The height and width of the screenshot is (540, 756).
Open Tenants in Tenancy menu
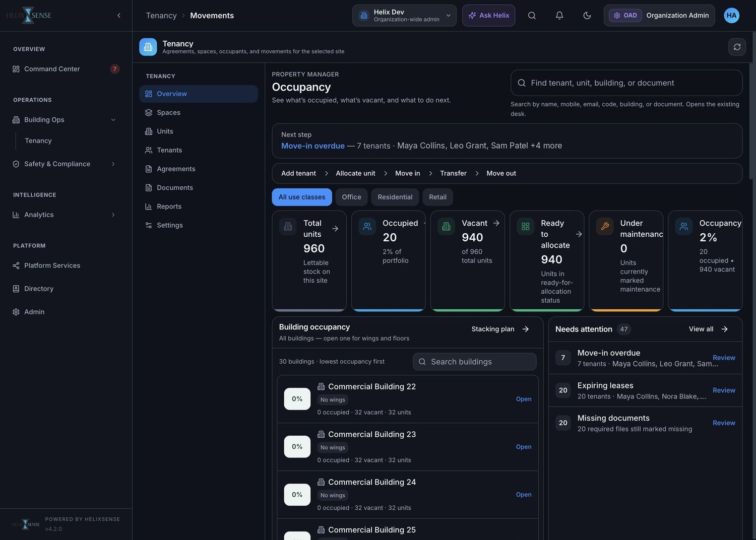pos(199,150)
